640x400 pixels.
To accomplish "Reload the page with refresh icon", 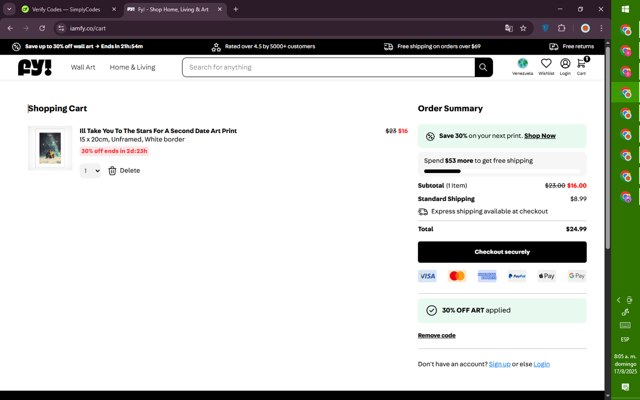I will (x=42, y=28).
